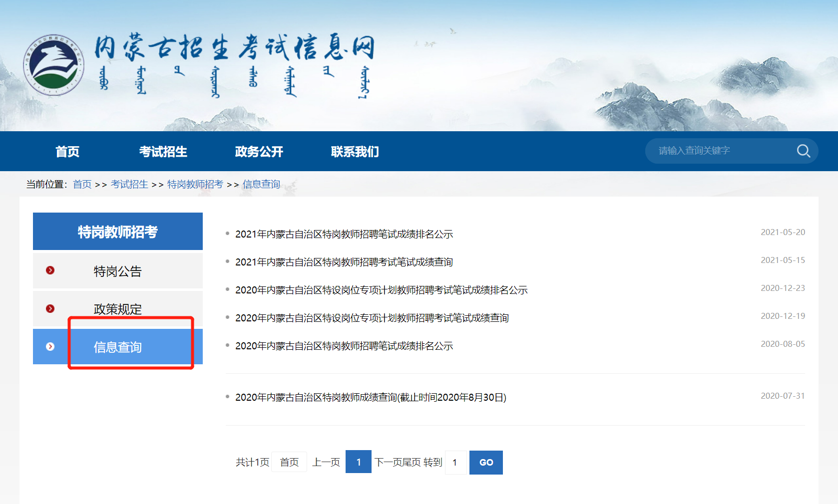The width and height of the screenshot is (838, 504).
Task: Click 特岗教师招考 breadcrumb link
Action: (195, 185)
